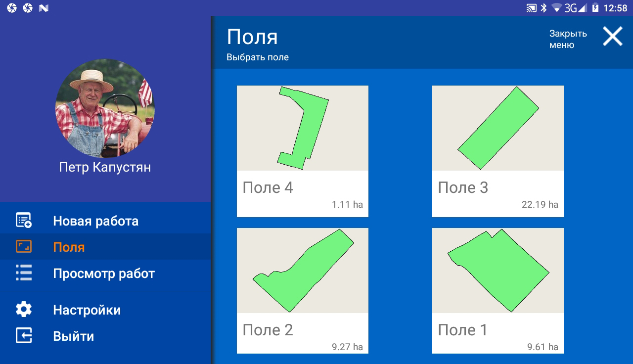
Task: Close the menu with the X icon
Action: tap(612, 37)
